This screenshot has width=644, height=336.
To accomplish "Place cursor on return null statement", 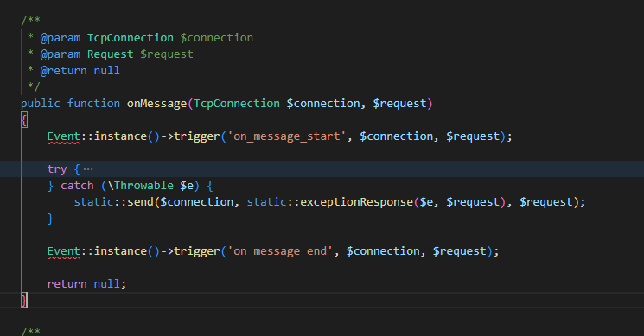I will coord(86,284).
